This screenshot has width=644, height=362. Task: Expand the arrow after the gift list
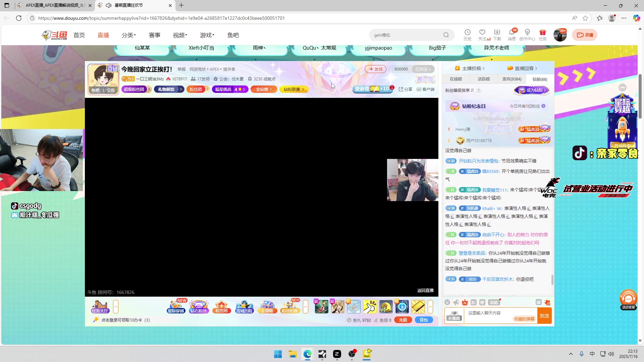click(430, 307)
